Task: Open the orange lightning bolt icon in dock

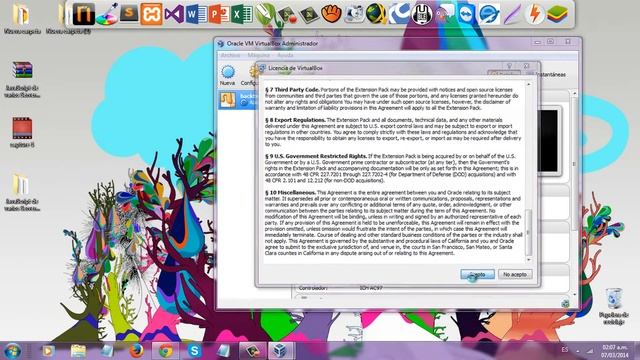Action: (534, 14)
